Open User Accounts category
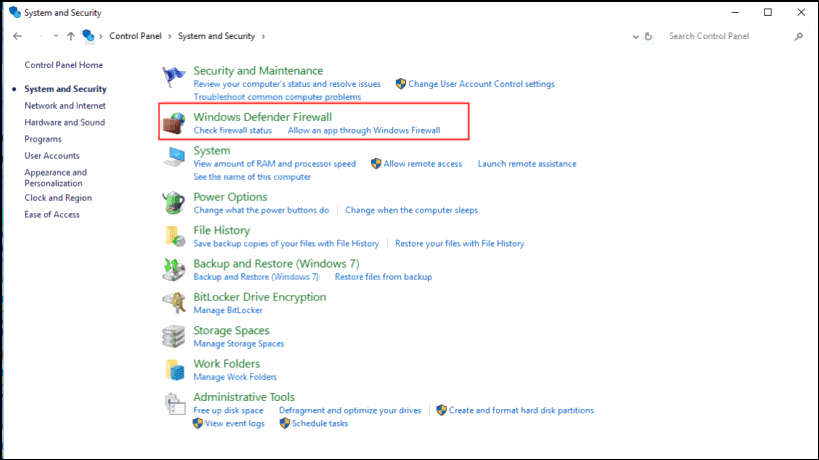 pyautogui.click(x=52, y=156)
